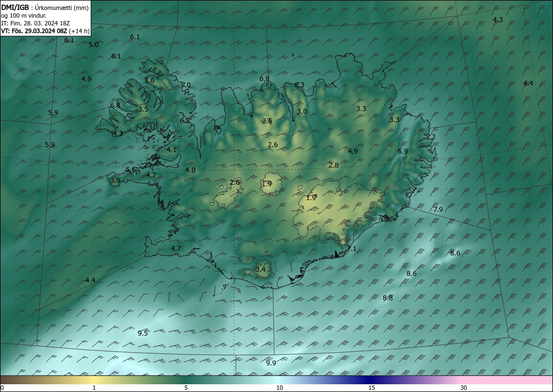Click the 7.9 value off the southeast coast
The image size is (553, 392).
[x=438, y=210]
